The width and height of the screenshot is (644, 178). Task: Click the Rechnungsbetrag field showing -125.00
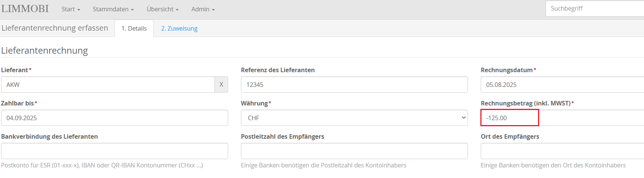pos(562,118)
